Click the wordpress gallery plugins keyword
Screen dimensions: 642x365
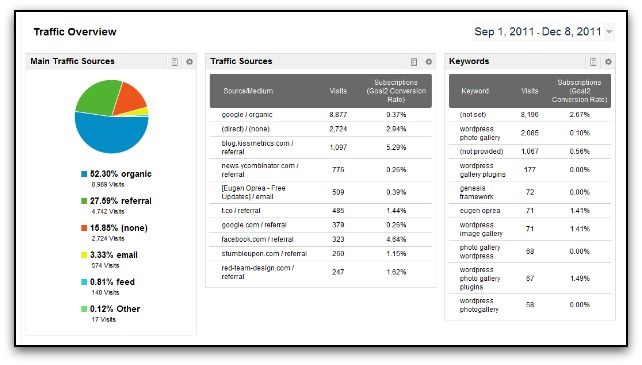[482, 170]
